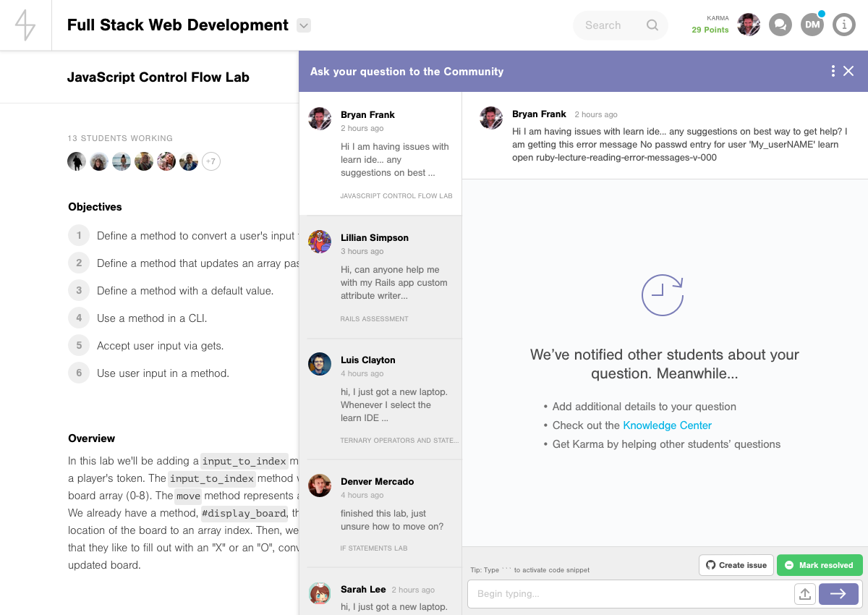Click the info icon in header

(x=844, y=25)
